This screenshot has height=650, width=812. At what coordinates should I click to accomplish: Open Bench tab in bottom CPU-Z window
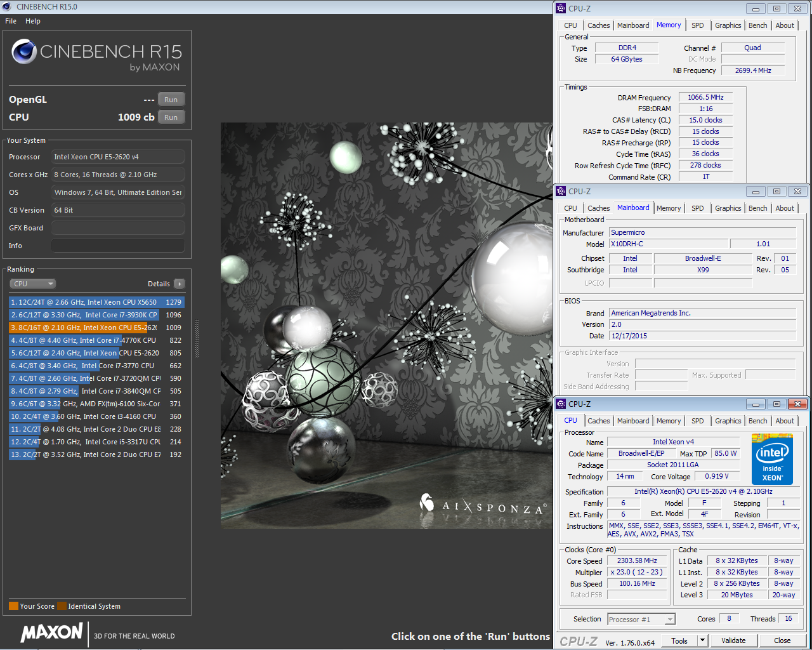(757, 421)
